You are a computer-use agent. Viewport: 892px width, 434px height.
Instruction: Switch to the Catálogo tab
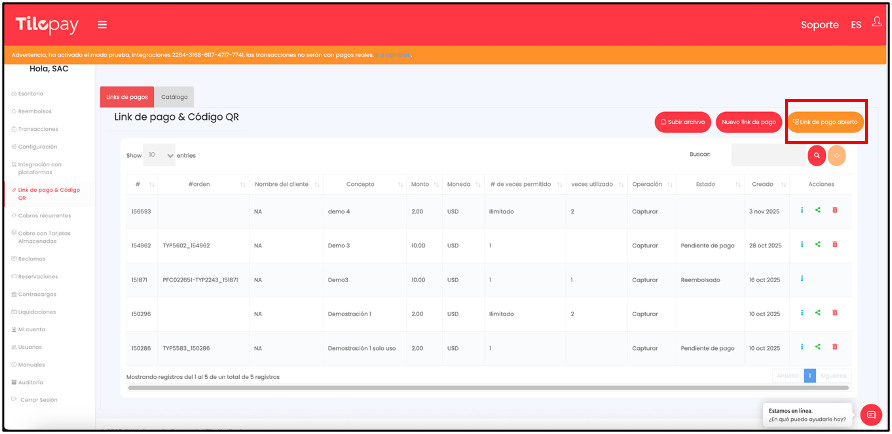coord(174,96)
